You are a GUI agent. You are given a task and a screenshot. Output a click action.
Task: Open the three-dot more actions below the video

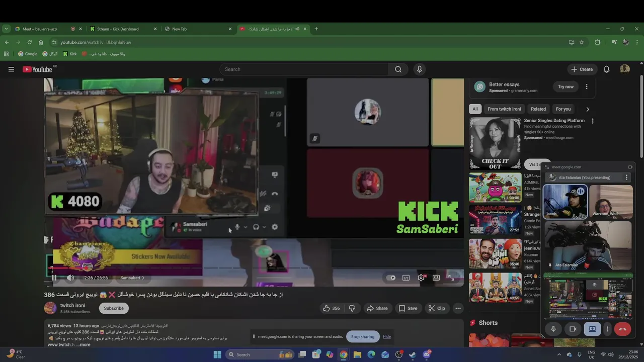tap(458, 308)
